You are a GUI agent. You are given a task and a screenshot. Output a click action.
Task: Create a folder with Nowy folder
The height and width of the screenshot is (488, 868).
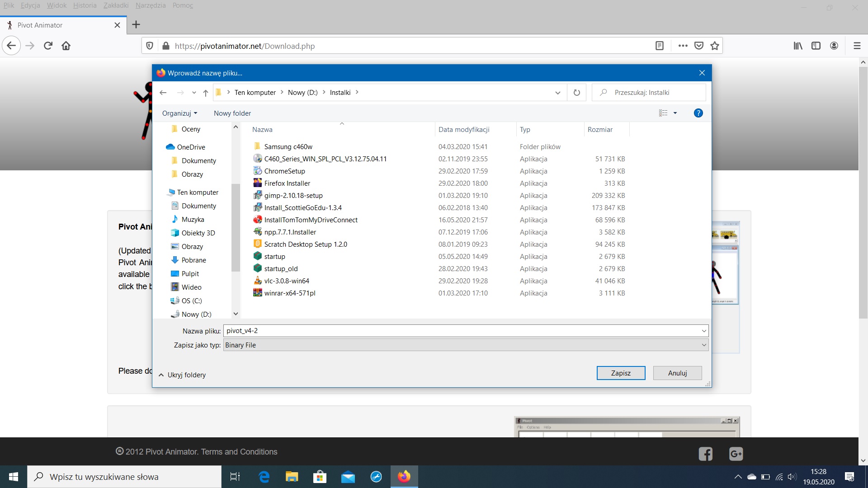(232, 113)
